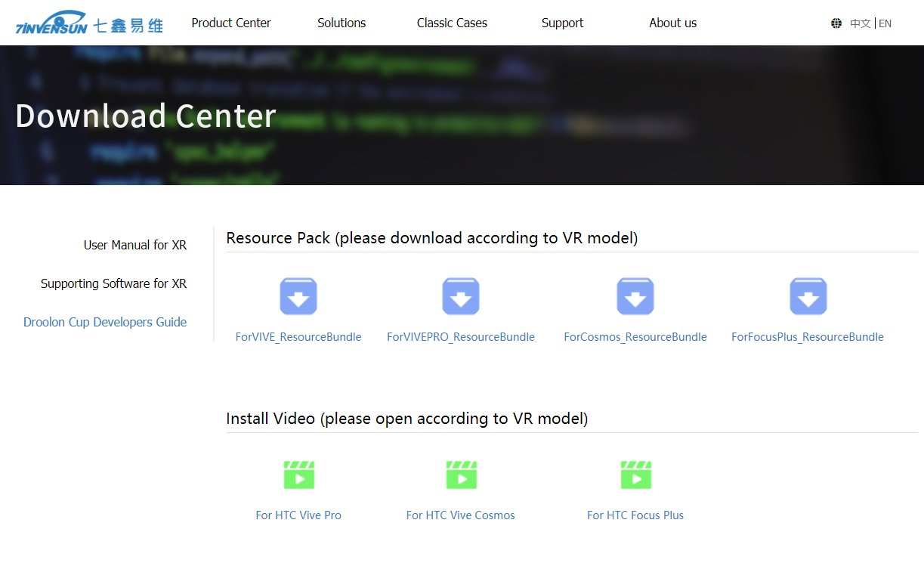Open the For HTC Vive Cosmos video link

tap(461, 515)
